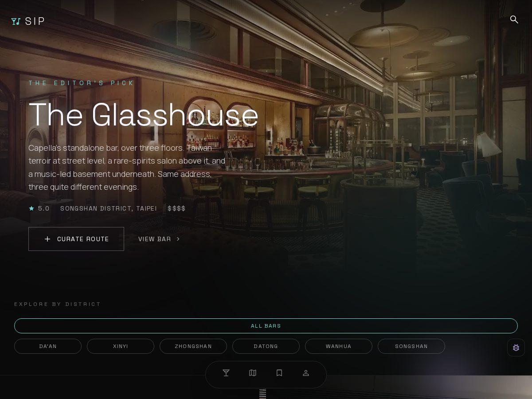Open the cocktail glass tab in bottom nav
The image size is (532, 399).
click(226, 373)
